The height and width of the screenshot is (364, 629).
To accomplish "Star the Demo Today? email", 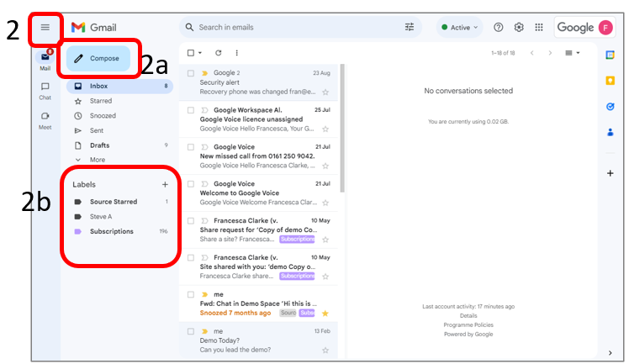I will 325,351.
